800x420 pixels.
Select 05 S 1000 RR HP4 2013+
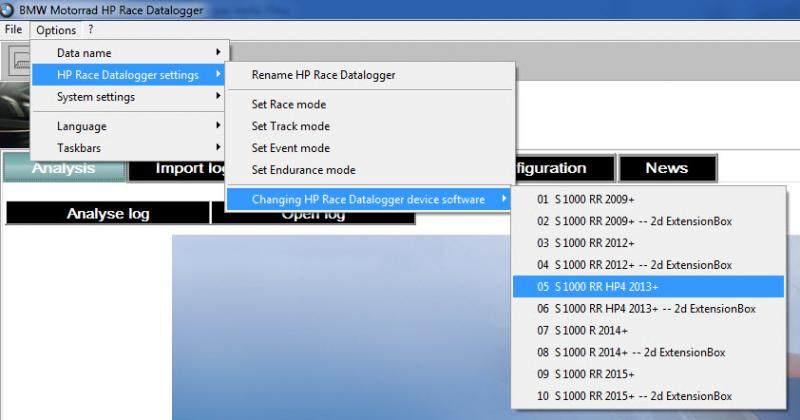pos(648,286)
